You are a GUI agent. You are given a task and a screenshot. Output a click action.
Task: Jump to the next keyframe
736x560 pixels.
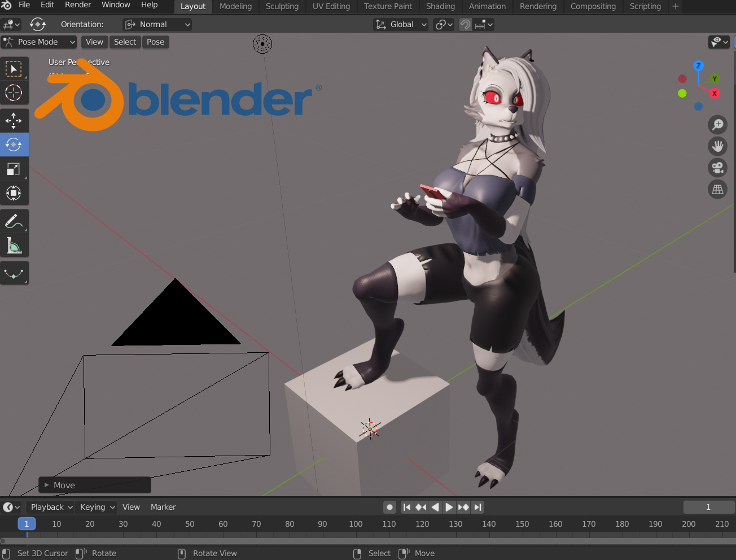[x=463, y=507]
